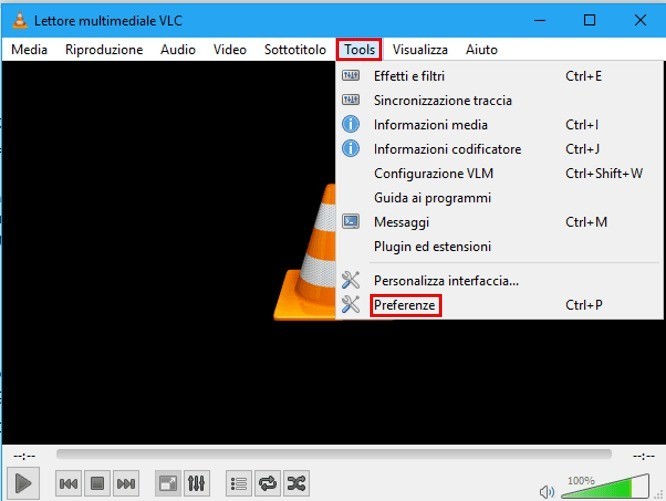Toggle fullscreen video mode

168,484
